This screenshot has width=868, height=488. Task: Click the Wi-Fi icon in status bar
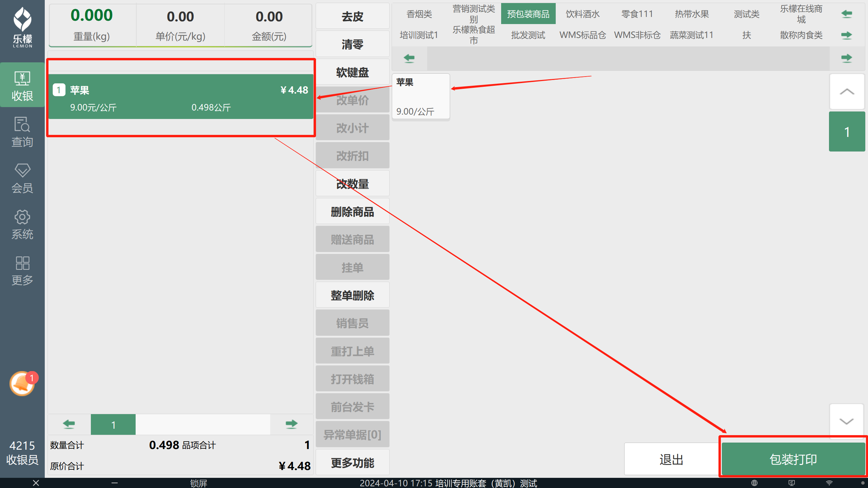pyautogui.click(x=829, y=483)
